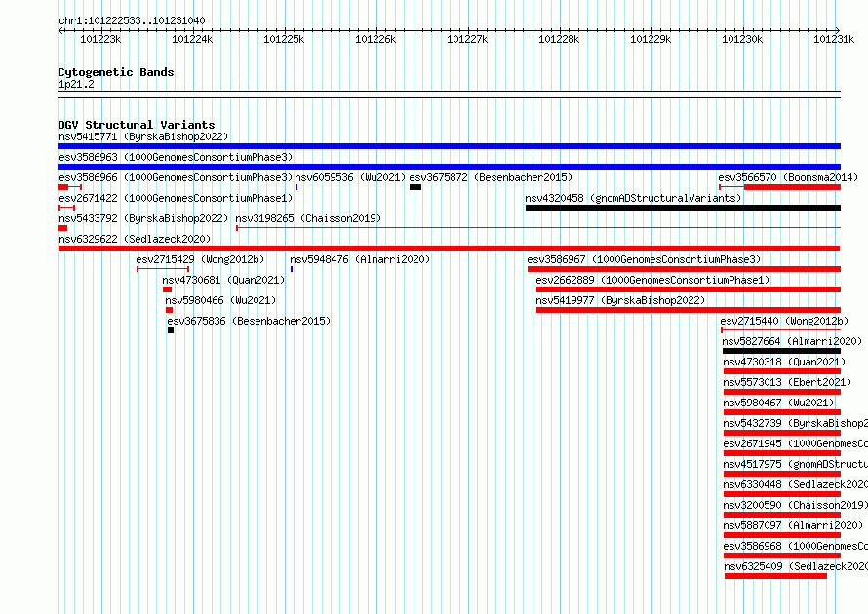The width and height of the screenshot is (868, 614).
Task: Click the blue bar beneath esv3586963
Action: coord(449,167)
